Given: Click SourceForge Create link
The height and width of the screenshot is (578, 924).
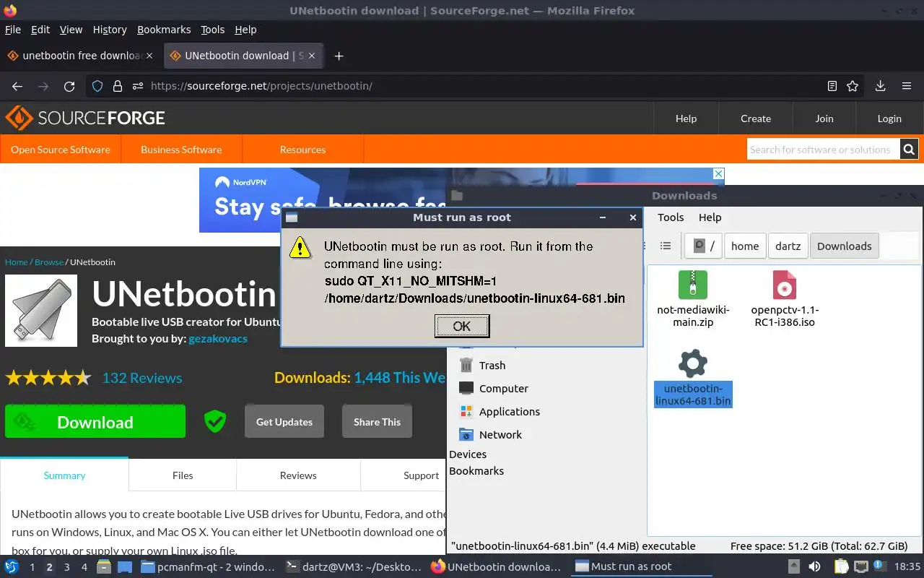Looking at the screenshot, I should tap(756, 118).
